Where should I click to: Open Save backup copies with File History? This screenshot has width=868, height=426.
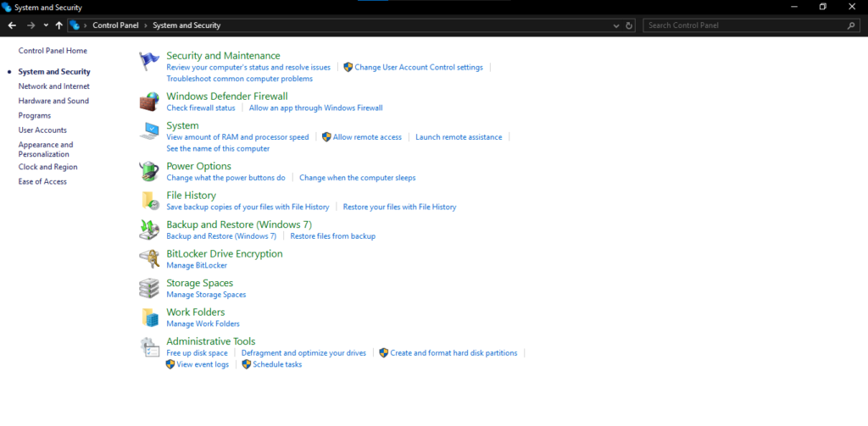click(248, 207)
